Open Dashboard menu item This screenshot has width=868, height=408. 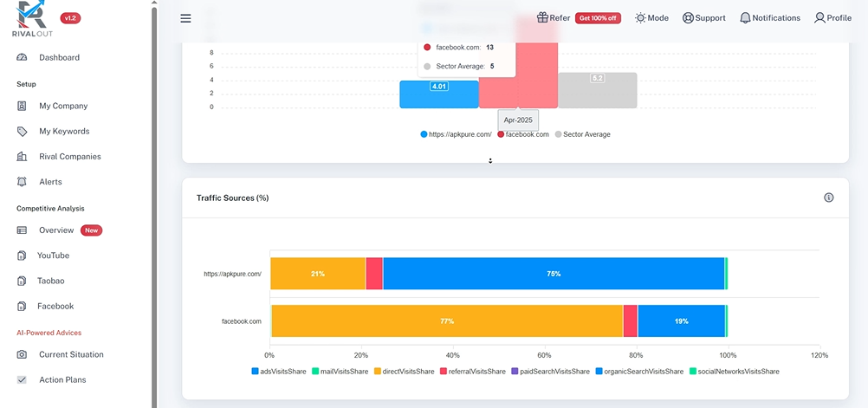[x=59, y=57]
